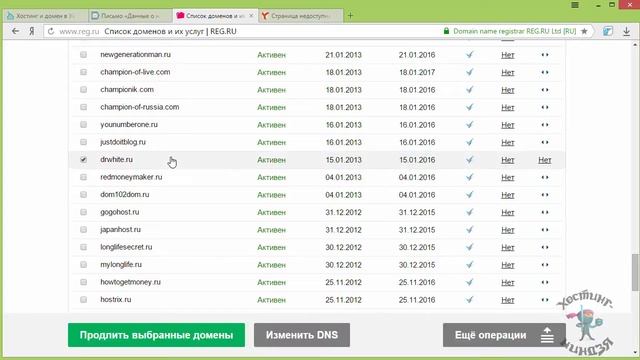This screenshot has height=360, width=640.
Task: Click checkmark icon in drwhite.ru row
Action: coord(469,160)
